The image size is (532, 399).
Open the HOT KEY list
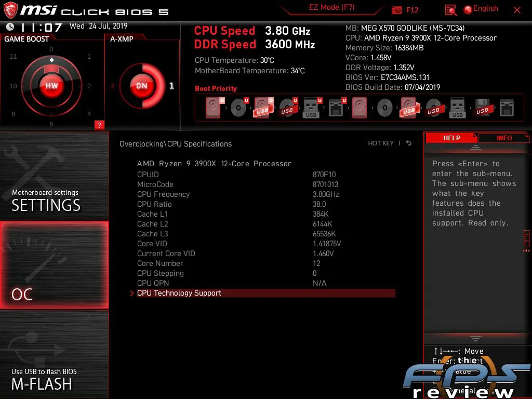point(381,143)
